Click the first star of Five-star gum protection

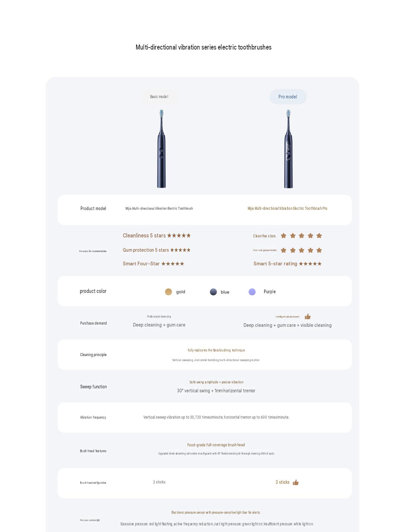click(284, 250)
